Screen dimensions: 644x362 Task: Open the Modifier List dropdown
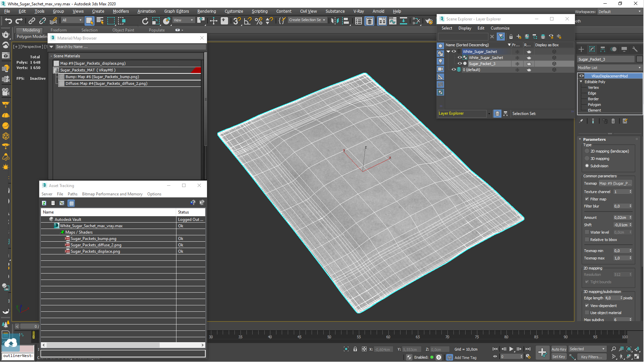[609, 68]
